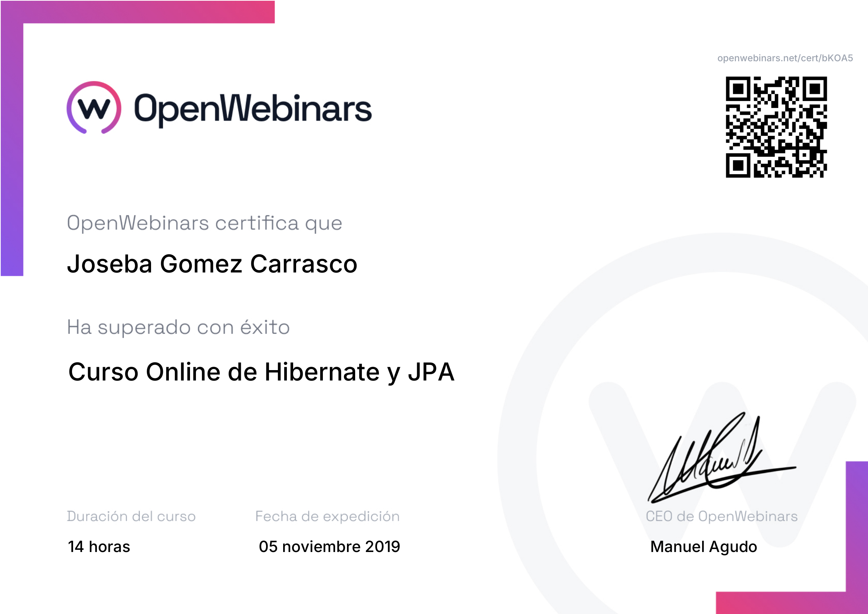Select the name Joseba Gomez Carrasco
The width and height of the screenshot is (868, 614).
(212, 264)
